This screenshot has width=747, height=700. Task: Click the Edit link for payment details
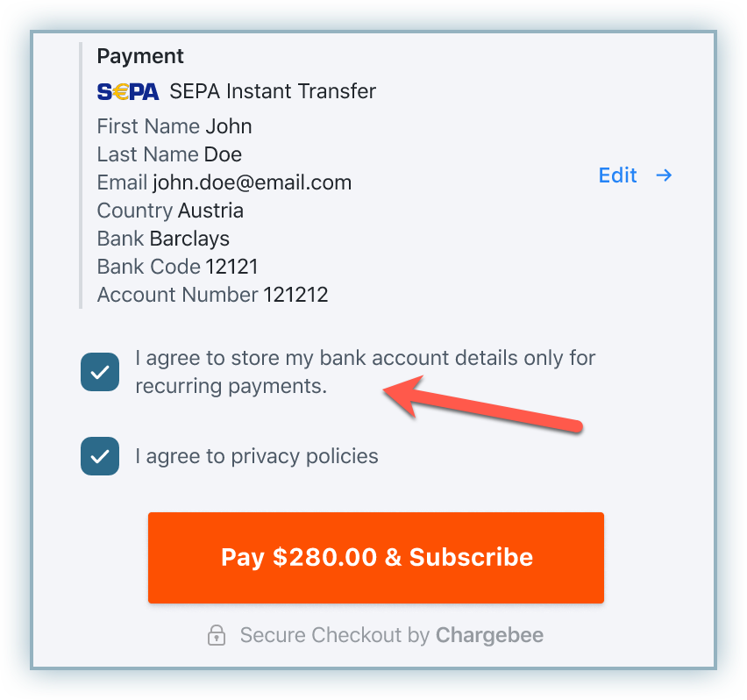(x=617, y=175)
